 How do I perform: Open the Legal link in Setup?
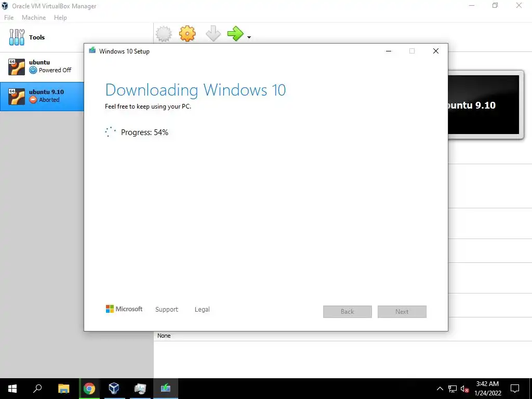[202, 310]
